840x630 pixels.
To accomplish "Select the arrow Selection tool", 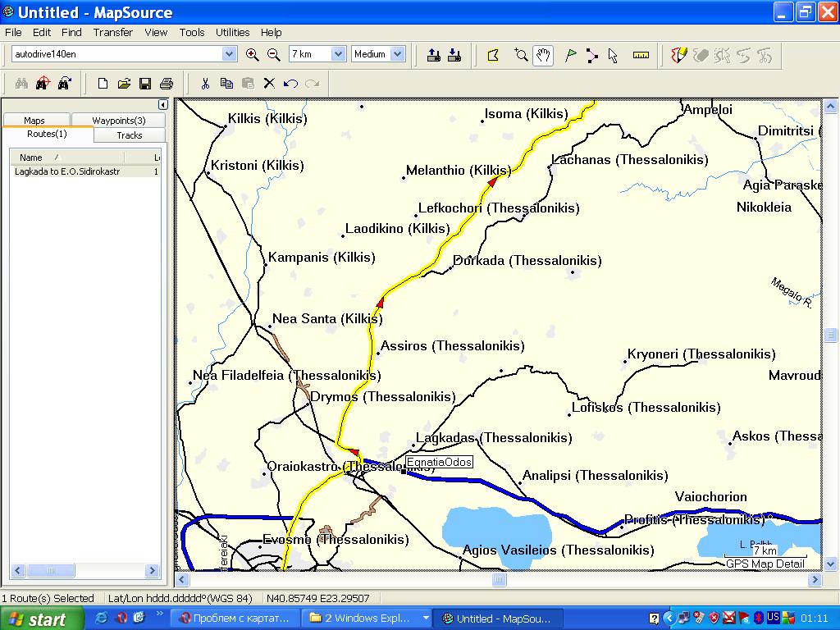I will [614, 55].
